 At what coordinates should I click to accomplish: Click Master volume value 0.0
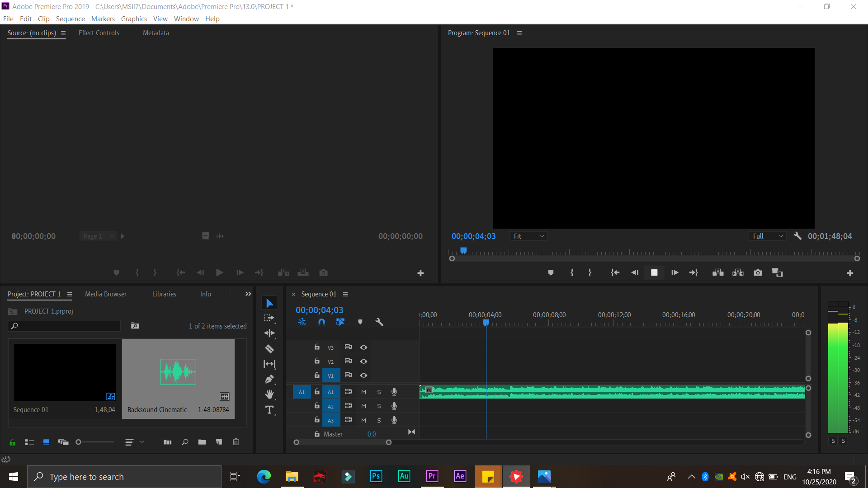(x=372, y=434)
